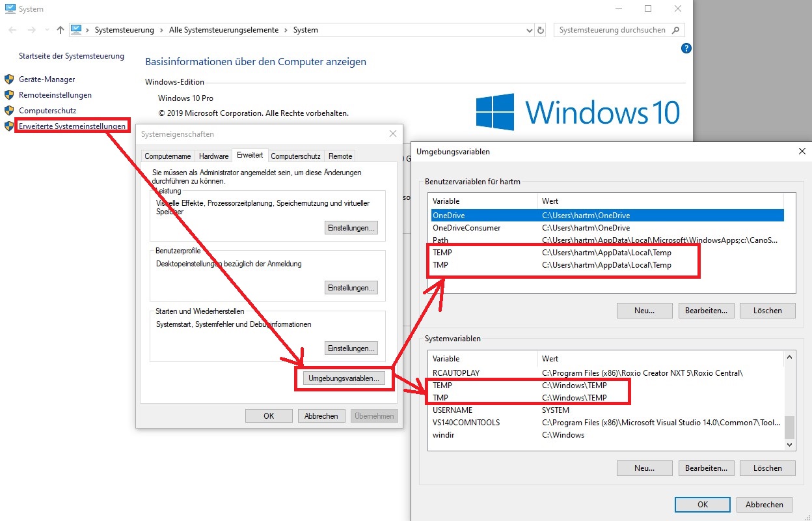Click Löschen under Benutzervariablen
The width and height of the screenshot is (812, 521).
coord(768,311)
